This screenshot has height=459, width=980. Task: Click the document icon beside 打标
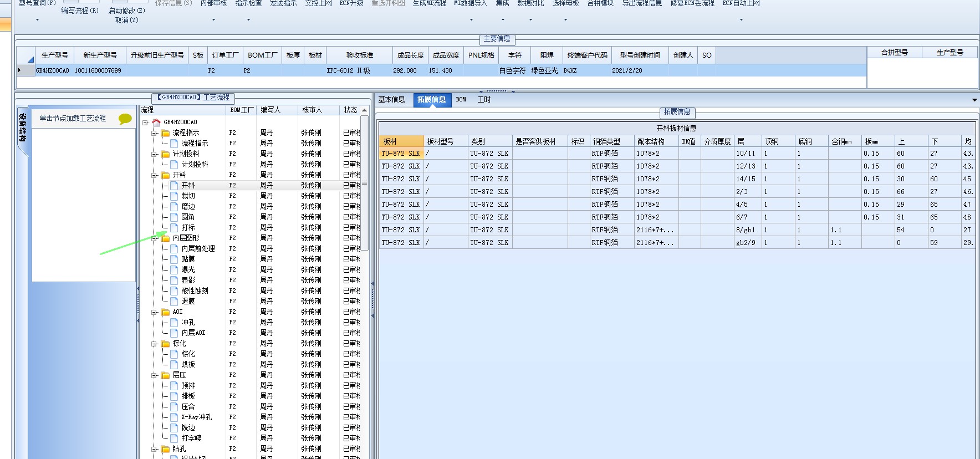[x=174, y=227]
